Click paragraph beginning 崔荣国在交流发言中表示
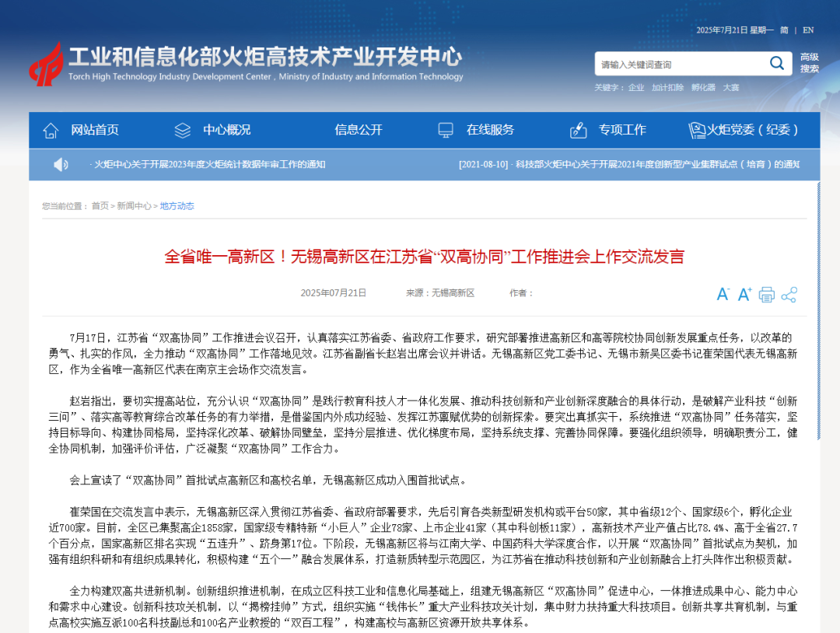The width and height of the screenshot is (840, 633). pos(423,536)
